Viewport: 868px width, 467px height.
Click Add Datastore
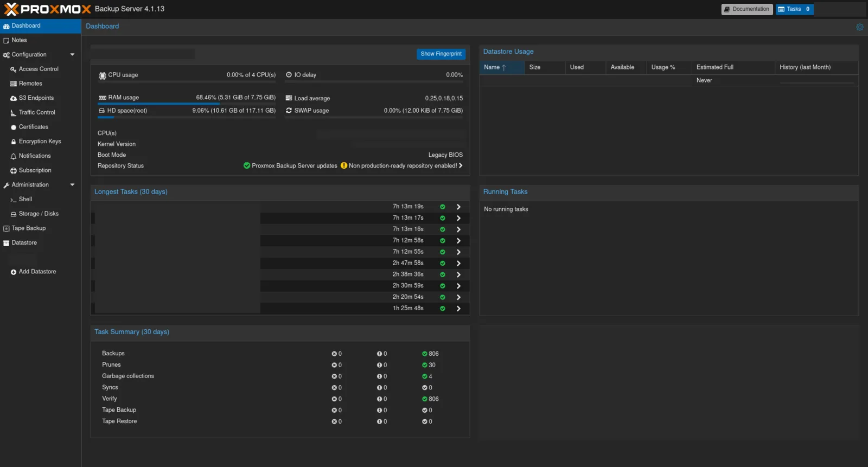pyautogui.click(x=40, y=272)
